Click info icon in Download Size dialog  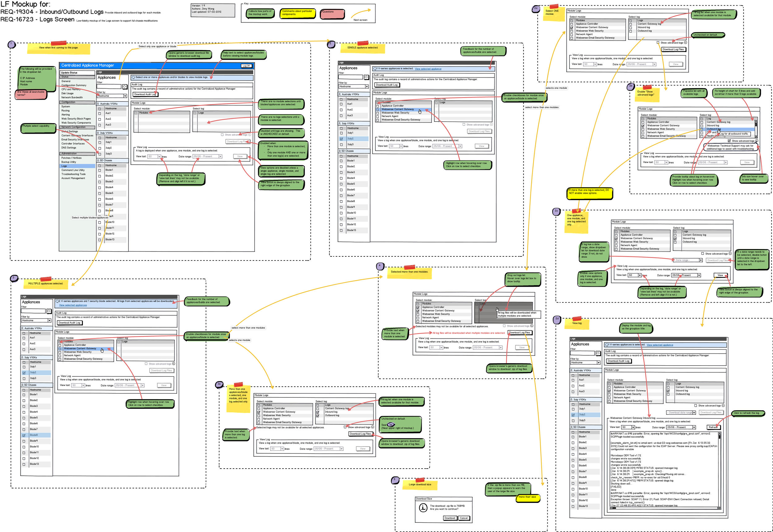click(423, 507)
